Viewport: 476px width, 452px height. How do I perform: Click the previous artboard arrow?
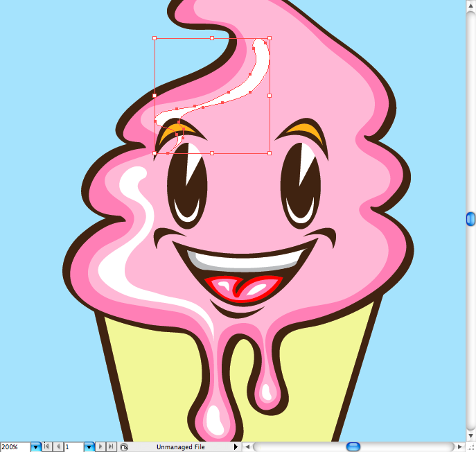point(58,447)
